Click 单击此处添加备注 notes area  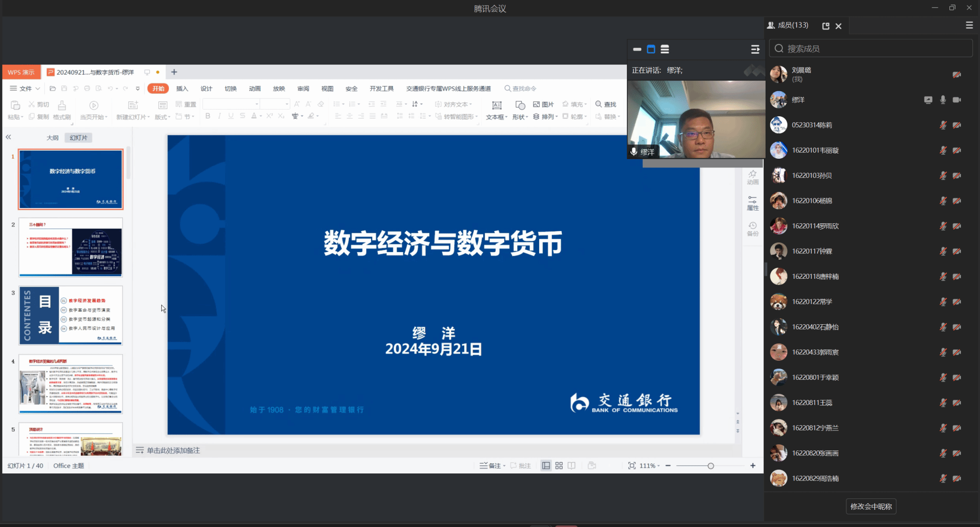pos(173,450)
